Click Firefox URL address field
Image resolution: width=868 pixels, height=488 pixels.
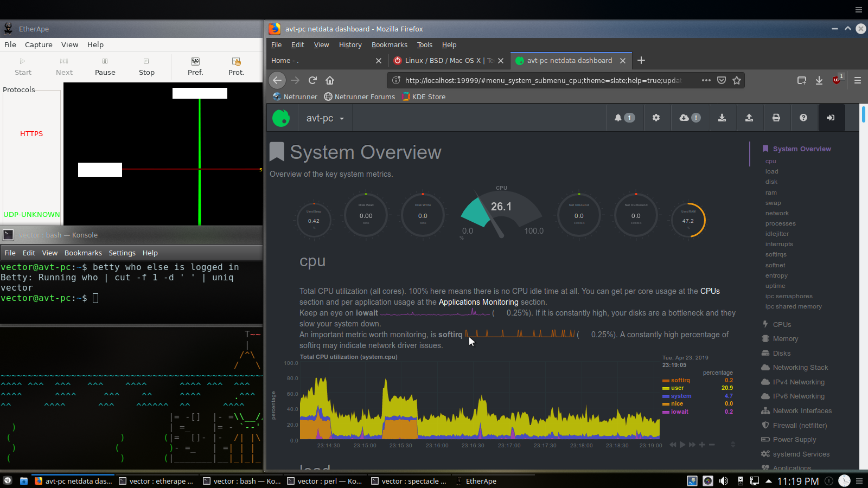[542, 80]
